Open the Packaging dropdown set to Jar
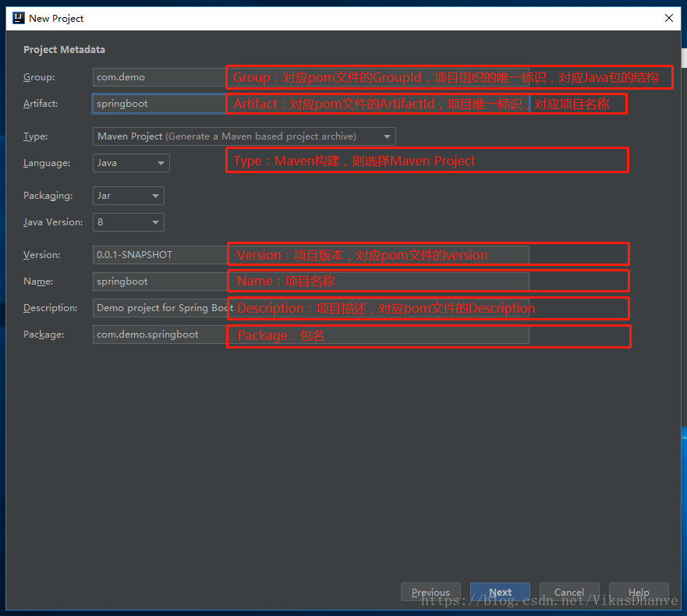687x616 pixels. coord(129,196)
